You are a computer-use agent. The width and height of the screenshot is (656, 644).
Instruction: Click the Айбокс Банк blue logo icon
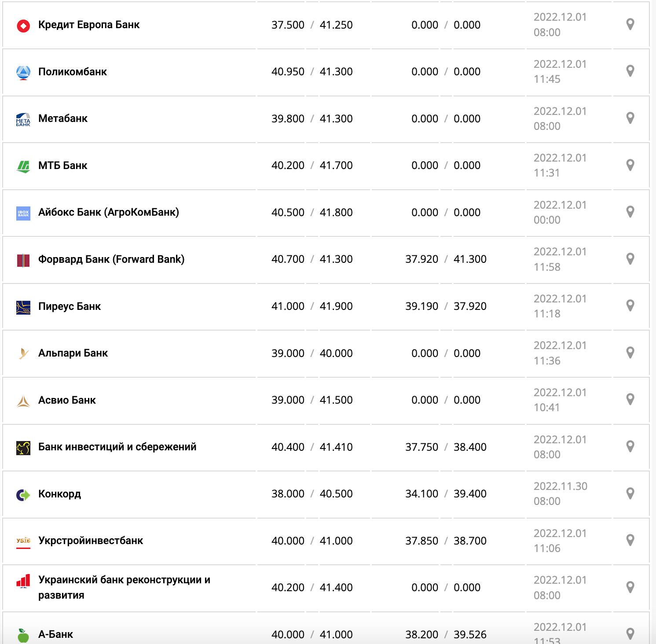point(23,213)
